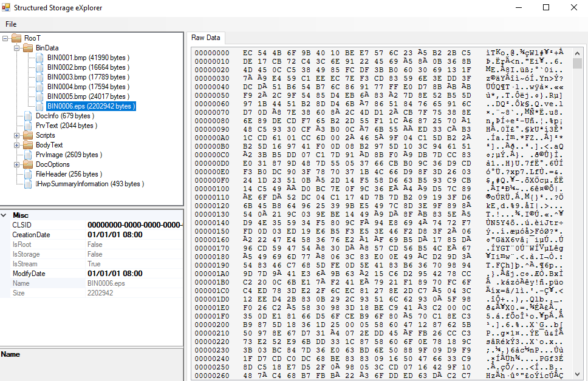
Task: Select the BinData label in tree
Action: pyautogui.click(x=47, y=48)
